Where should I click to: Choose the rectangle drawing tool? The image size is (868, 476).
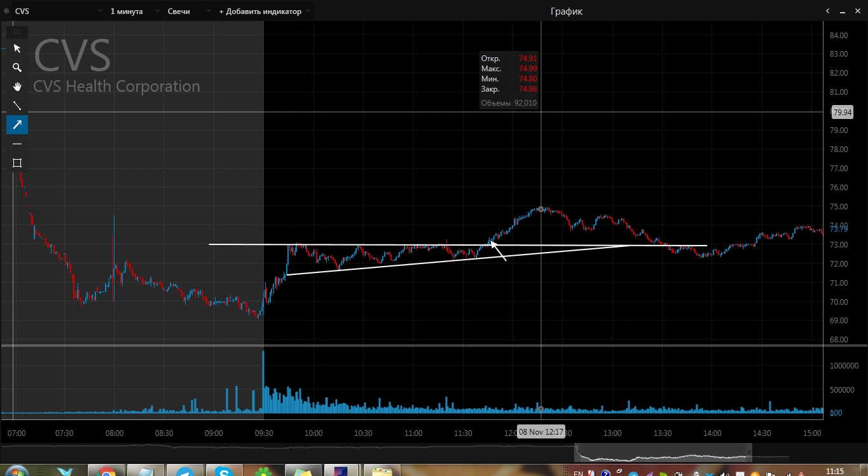[x=17, y=163]
